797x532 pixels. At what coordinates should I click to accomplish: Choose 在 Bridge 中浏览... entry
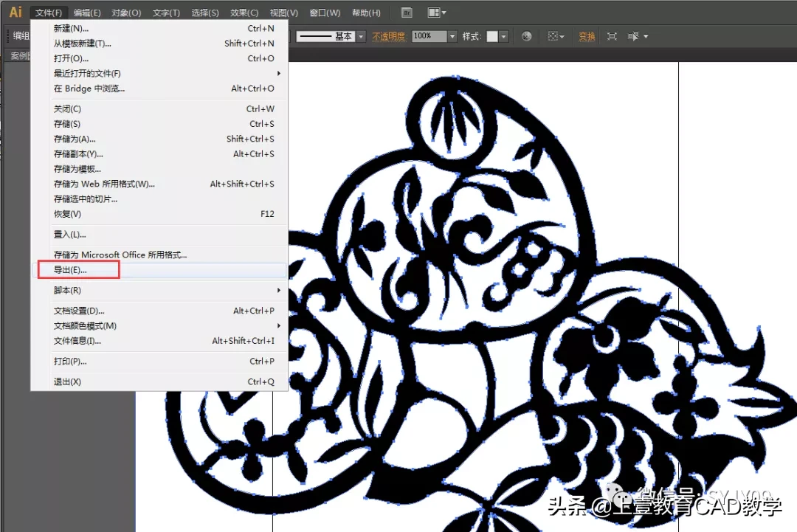(x=159, y=89)
